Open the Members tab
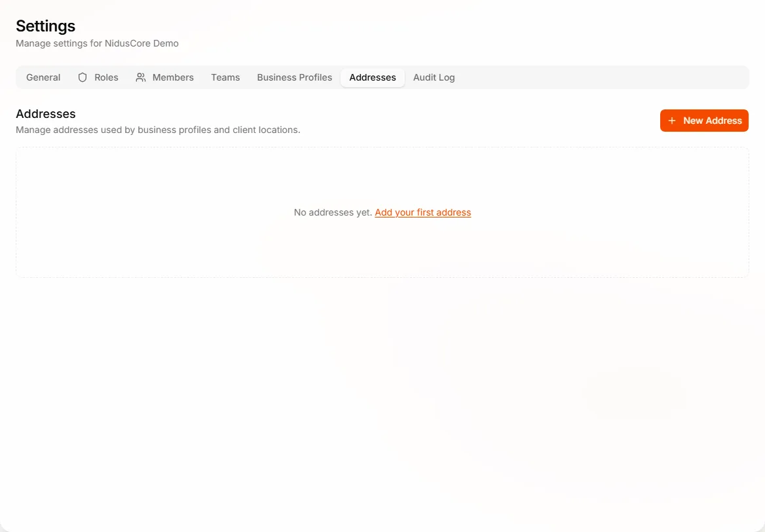 (x=164, y=77)
